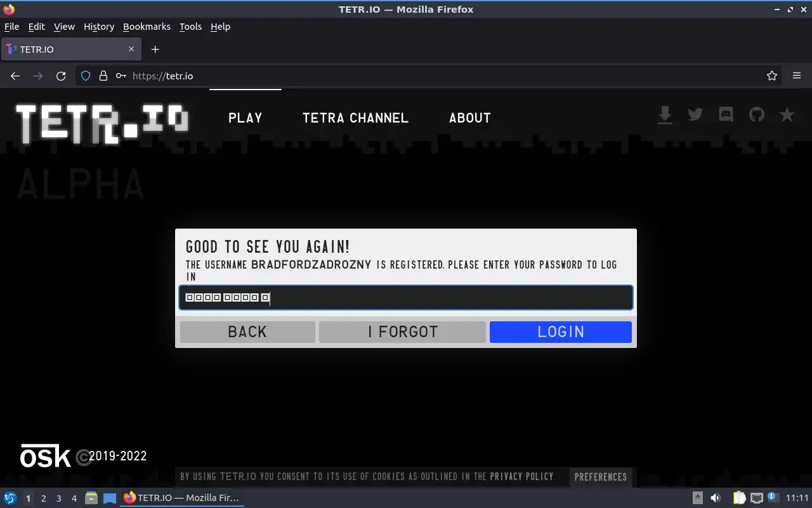Open the Firefox hamburger application menu

coord(797,76)
